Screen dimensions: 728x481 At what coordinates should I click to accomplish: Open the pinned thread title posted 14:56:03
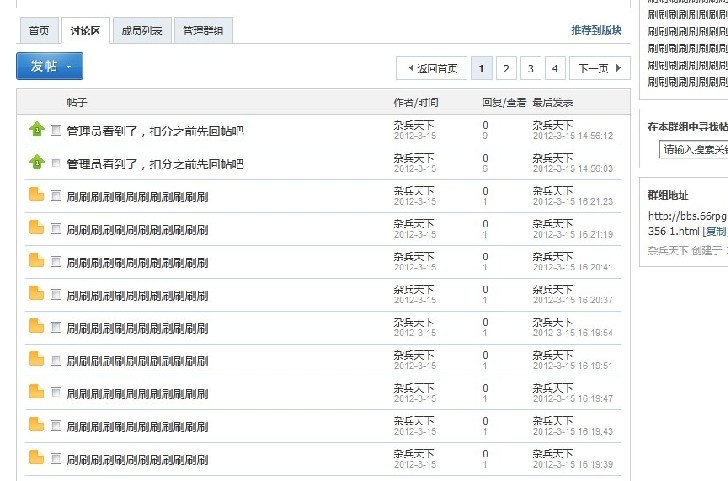155,164
